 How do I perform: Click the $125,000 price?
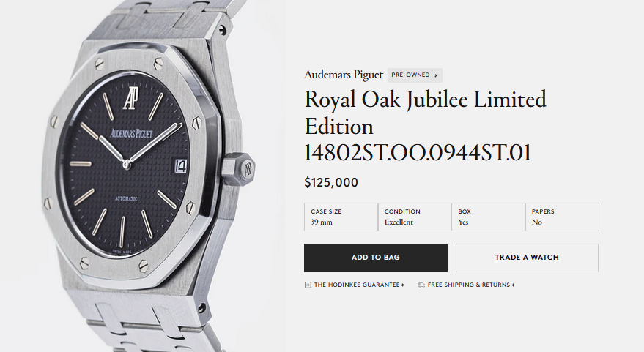331,182
